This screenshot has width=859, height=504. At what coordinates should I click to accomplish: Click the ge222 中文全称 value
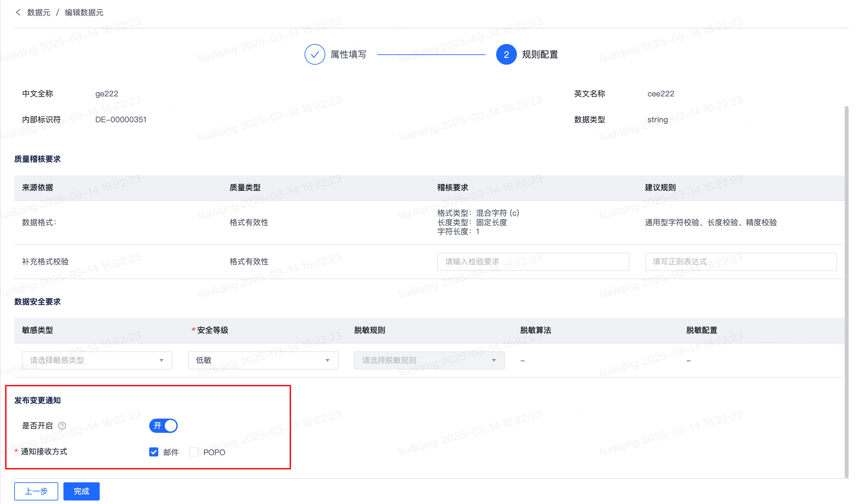[x=107, y=94]
